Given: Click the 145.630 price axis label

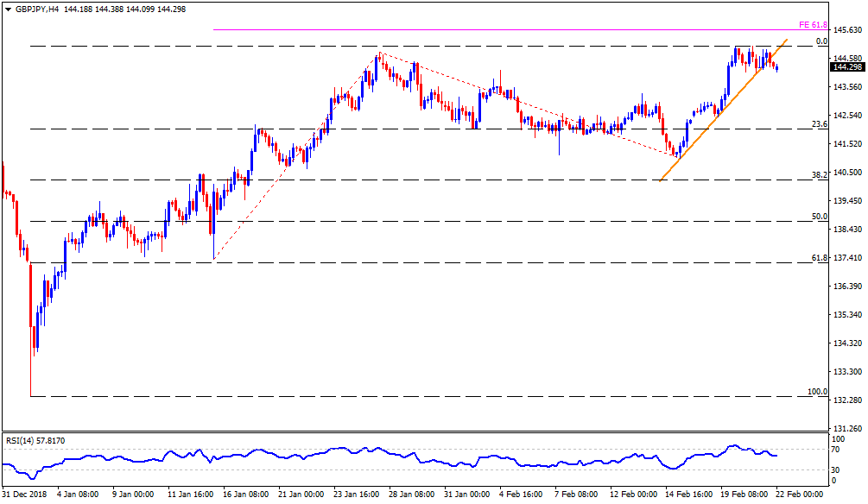Looking at the screenshot, I should click(846, 30).
